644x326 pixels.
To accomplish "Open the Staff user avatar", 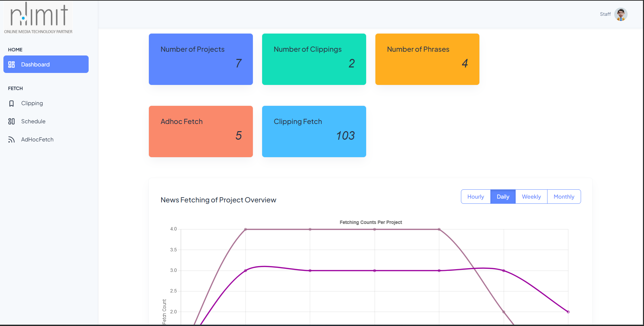I will point(620,14).
